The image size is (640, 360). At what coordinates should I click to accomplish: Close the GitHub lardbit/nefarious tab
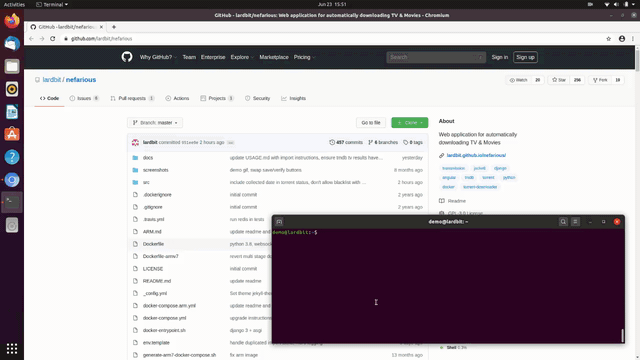[101, 27]
